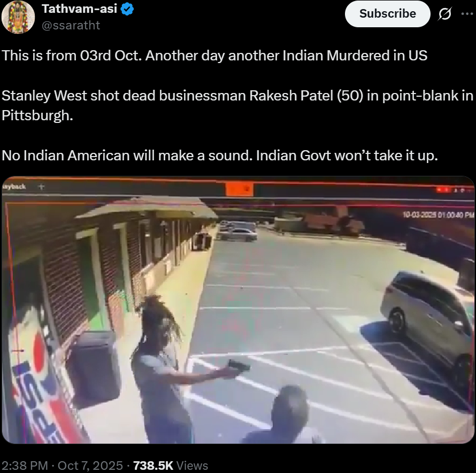This screenshot has height=473, width=476.
Task: Play the embedded CCTV video
Action: pyautogui.click(x=238, y=310)
